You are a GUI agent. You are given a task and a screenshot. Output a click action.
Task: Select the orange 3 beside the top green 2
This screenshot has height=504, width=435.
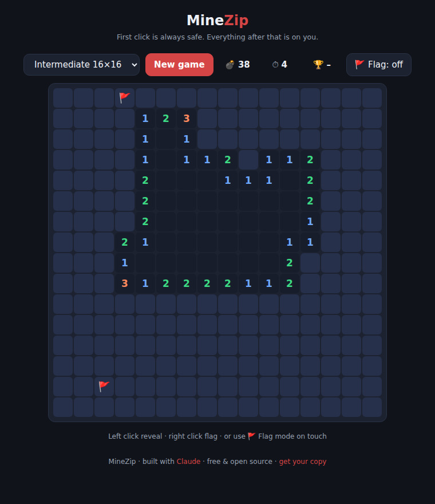pos(187,119)
